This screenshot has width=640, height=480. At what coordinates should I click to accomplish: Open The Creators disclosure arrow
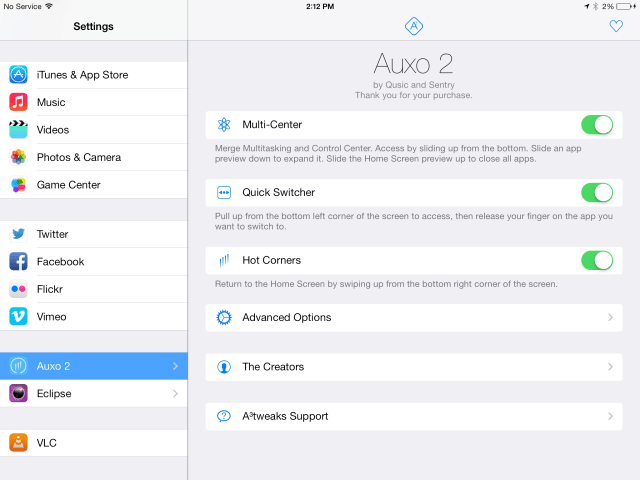pos(610,367)
